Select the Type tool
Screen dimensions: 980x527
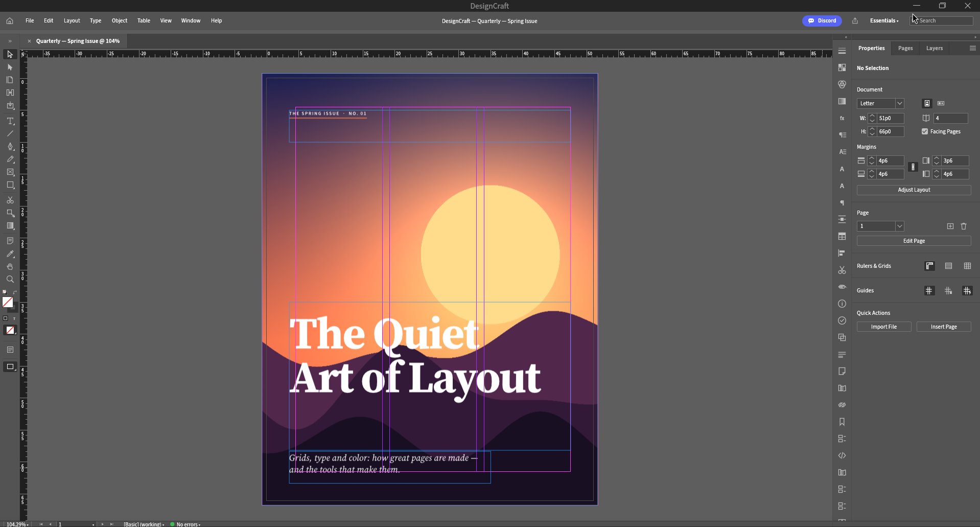pyautogui.click(x=10, y=121)
